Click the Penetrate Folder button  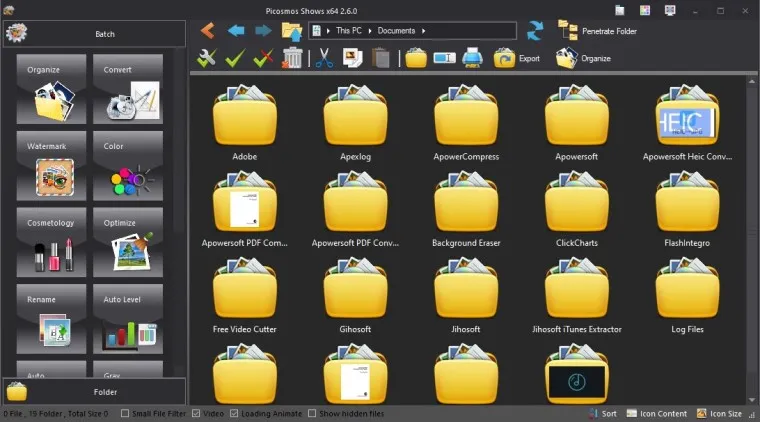point(598,31)
